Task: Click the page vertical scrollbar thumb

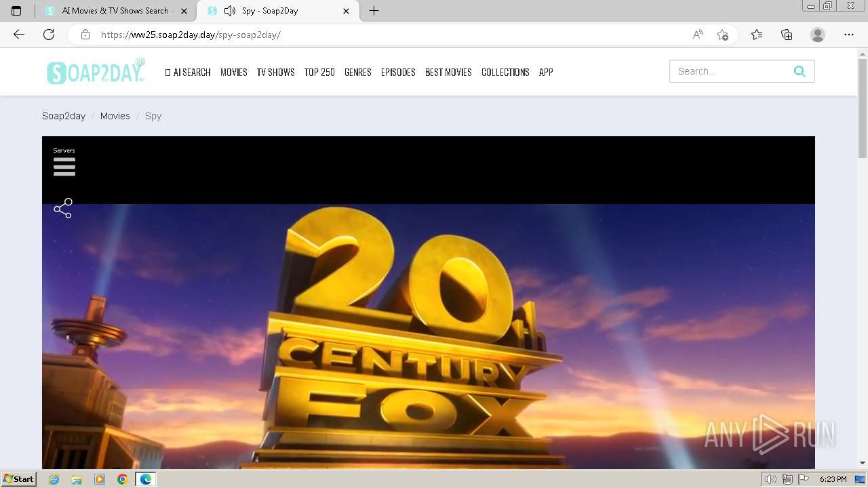Action: click(x=863, y=108)
